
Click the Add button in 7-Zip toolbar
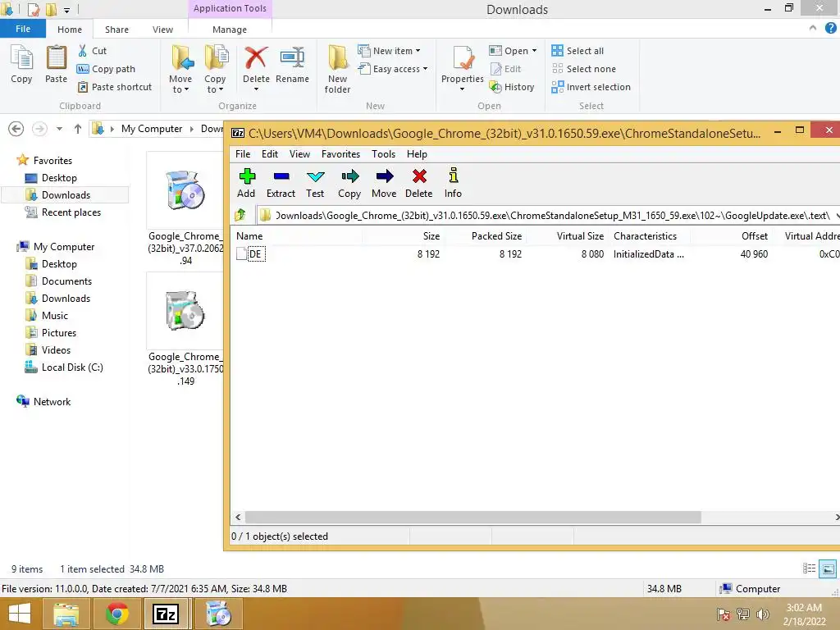point(246,183)
